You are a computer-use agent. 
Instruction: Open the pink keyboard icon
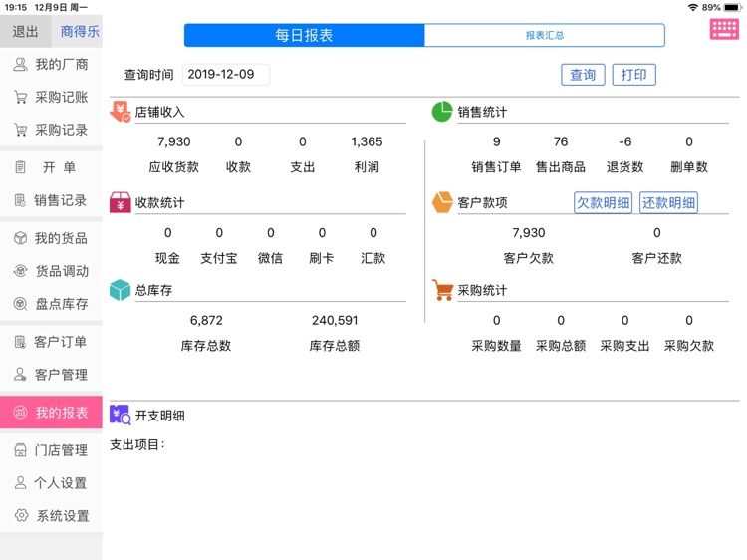[724, 29]
